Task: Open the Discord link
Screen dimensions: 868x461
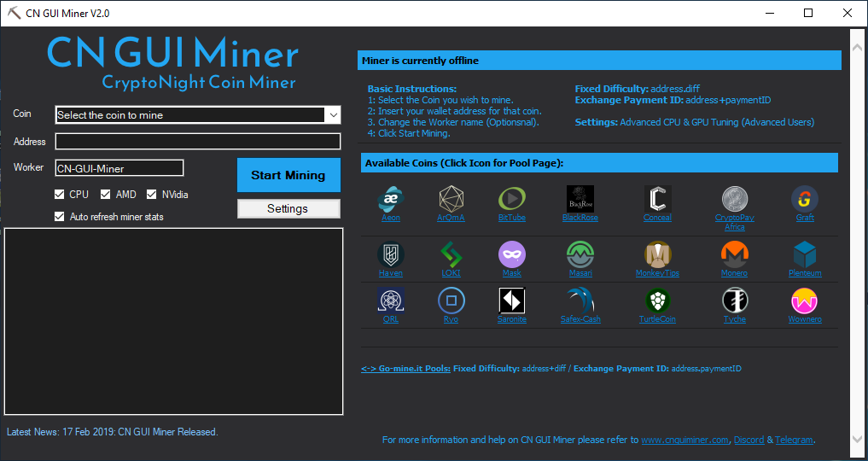Action: coord(749,440)
